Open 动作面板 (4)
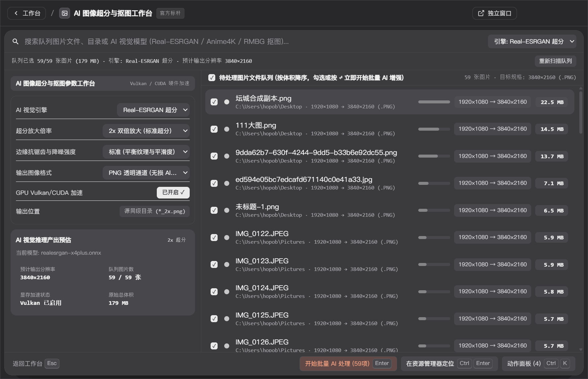 pyautogui.click(x=539, y=364)
